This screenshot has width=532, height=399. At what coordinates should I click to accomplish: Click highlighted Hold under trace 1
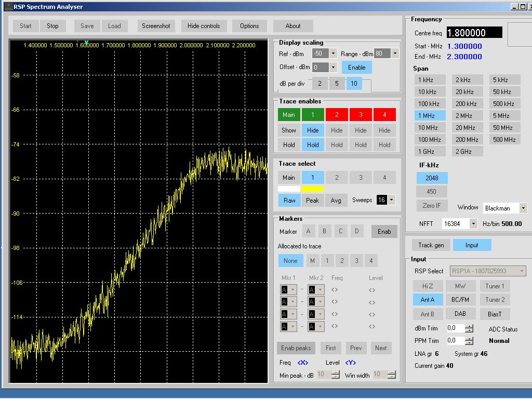coord(313,145)
